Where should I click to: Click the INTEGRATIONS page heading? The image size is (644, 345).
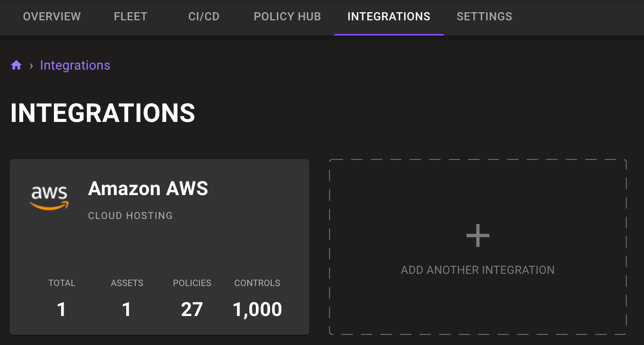coord(102,113)
